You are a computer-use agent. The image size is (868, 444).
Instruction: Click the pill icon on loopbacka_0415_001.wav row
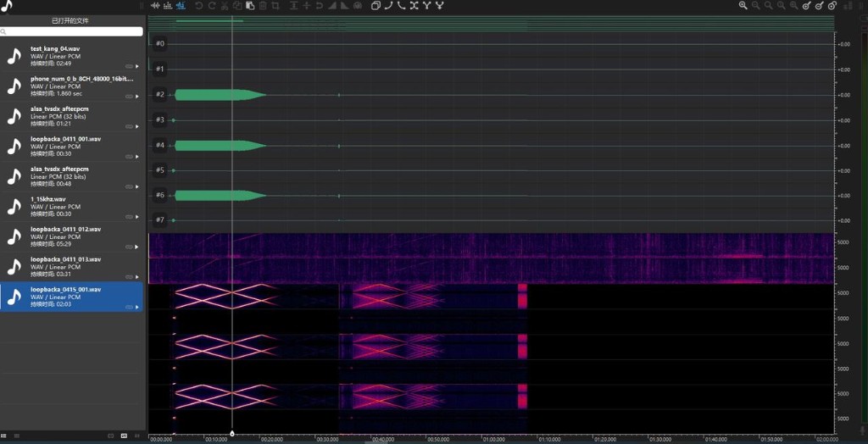[x=129, y=308]
